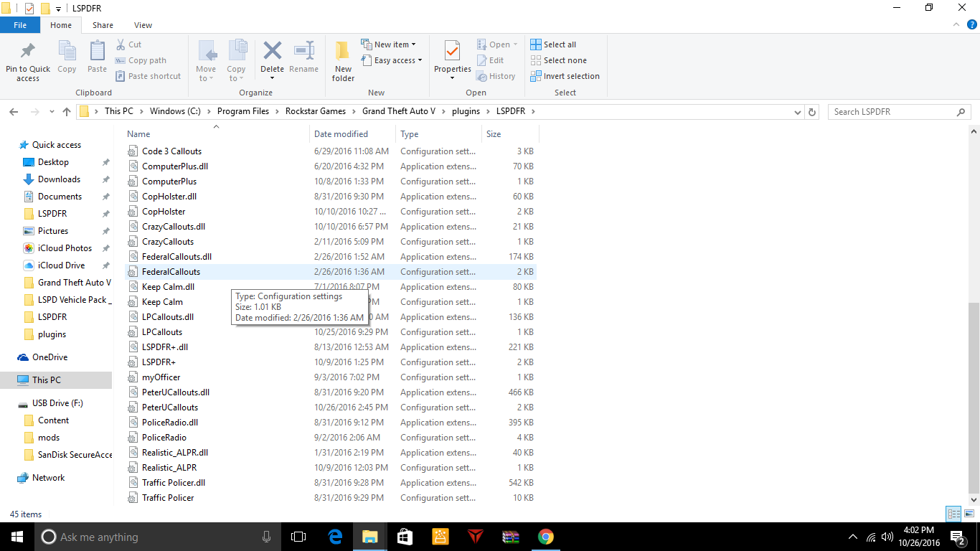980x551 pixels.
Task: Click the Cortana Ask me anything box
Action: 157,537
